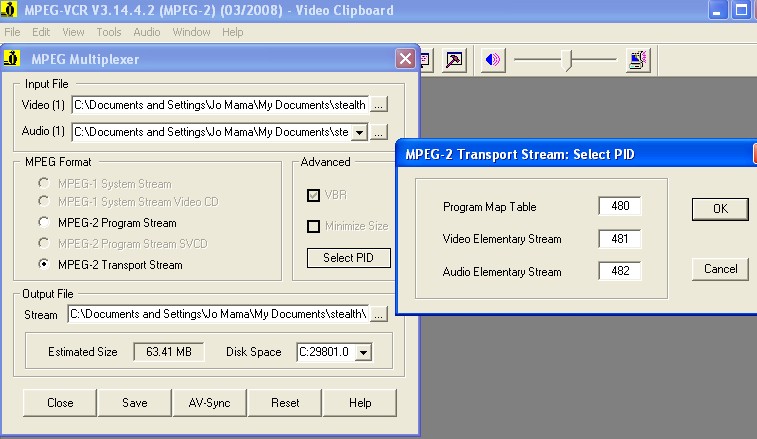Click the Video (1) input path field

(220, 105)
